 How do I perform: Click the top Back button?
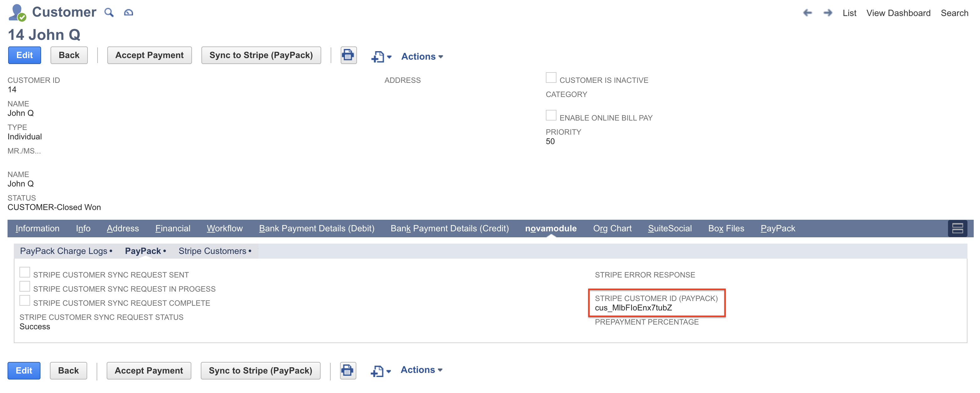click(69, 55)
